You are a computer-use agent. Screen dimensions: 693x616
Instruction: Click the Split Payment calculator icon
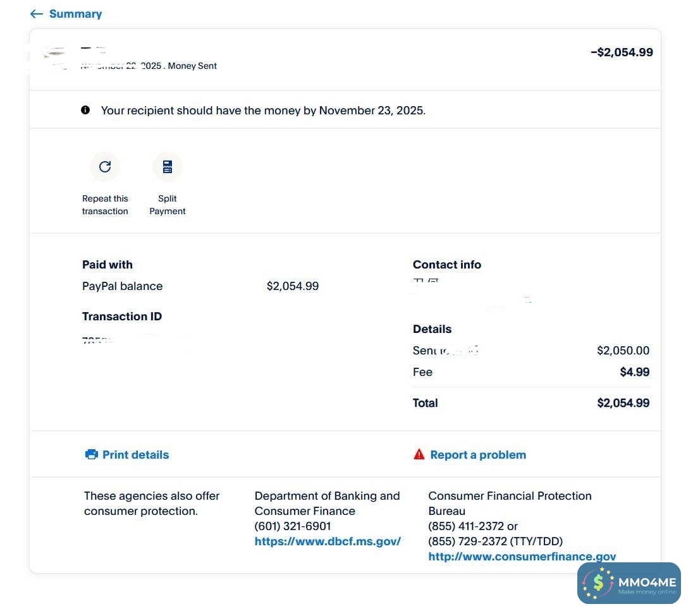click(x=168, y=167)
